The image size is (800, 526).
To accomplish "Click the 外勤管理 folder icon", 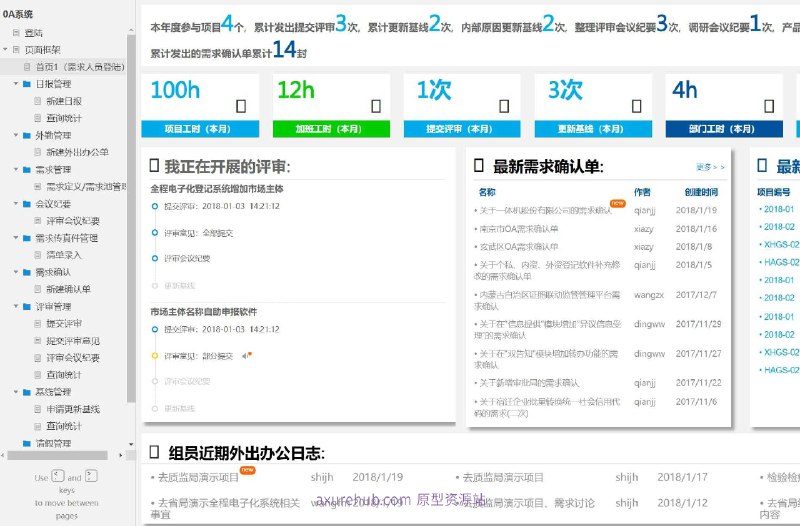I will click(x=27, y=135).
